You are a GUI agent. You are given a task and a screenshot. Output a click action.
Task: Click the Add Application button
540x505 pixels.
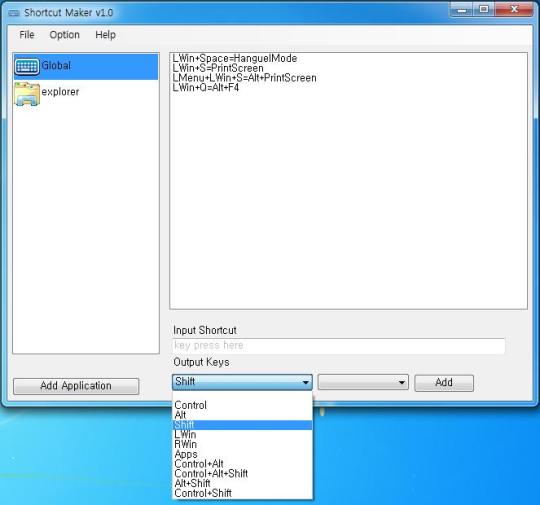click(76, 386)
